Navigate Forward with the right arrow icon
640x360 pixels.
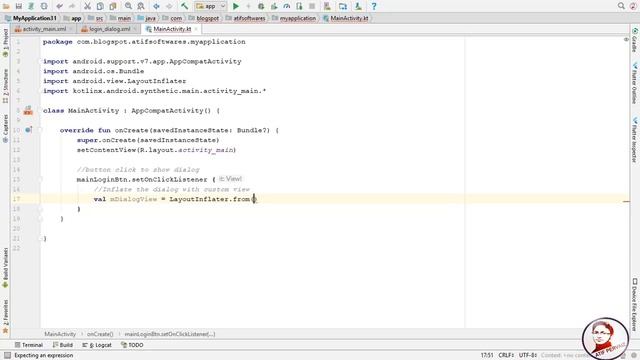(x=169, y=6)
